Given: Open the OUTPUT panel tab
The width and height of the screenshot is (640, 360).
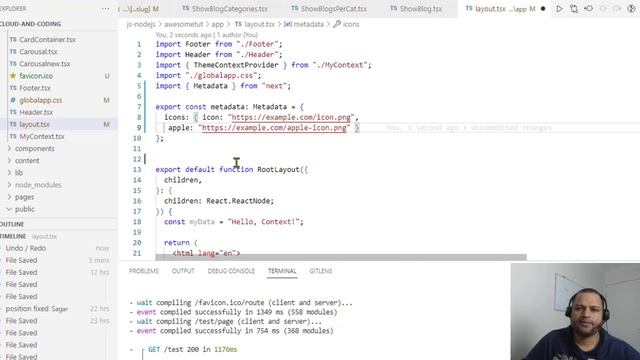Looking at the screenshot, I should point(183,271).
